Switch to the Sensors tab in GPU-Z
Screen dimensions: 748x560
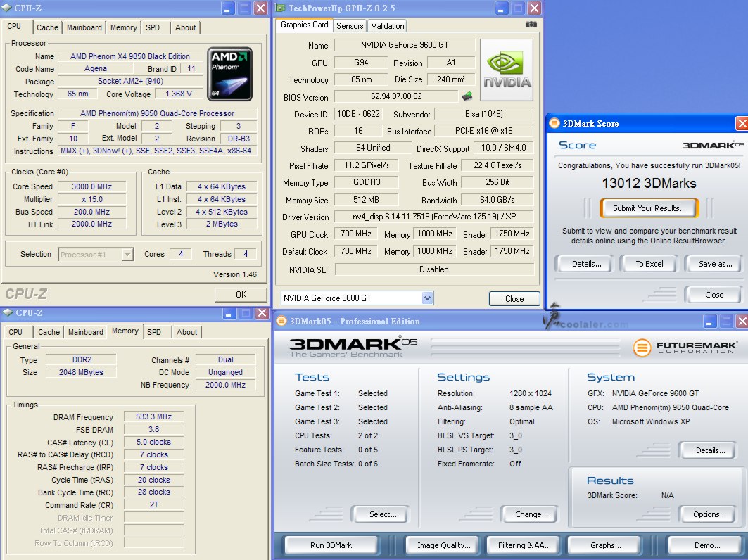tap(350, 26)
